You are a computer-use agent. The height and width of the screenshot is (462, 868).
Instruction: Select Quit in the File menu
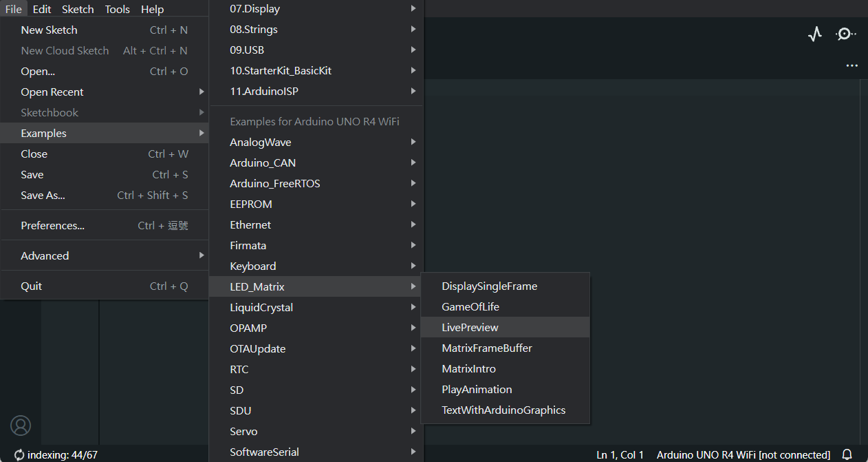pos(105,286)
